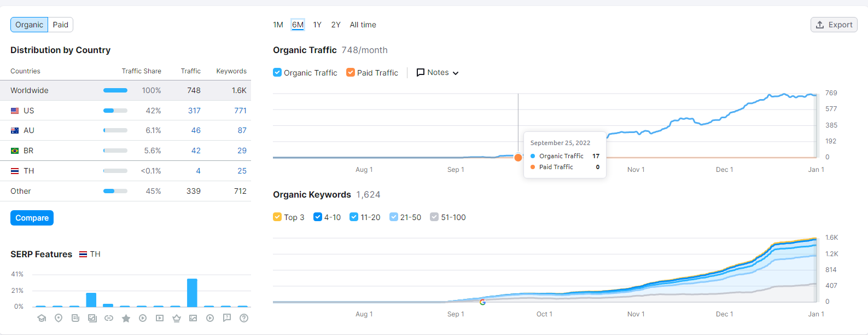Uncheck the Organic Traffic checkbox
The width and height of the screenshot is (868, 335).
pos(277,72)
